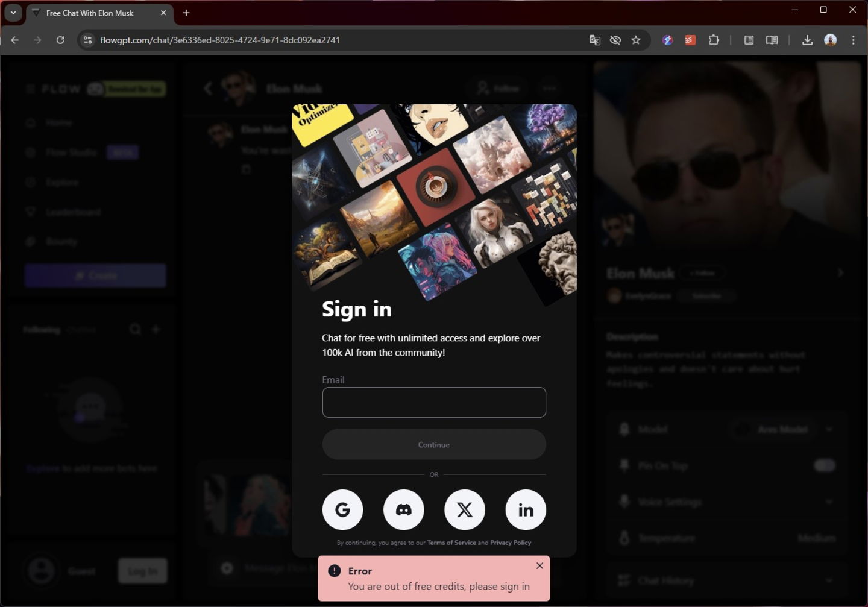This screenshot has width=868, height=607.
Task: Expand the Chat History section
Action: point(727,580)
